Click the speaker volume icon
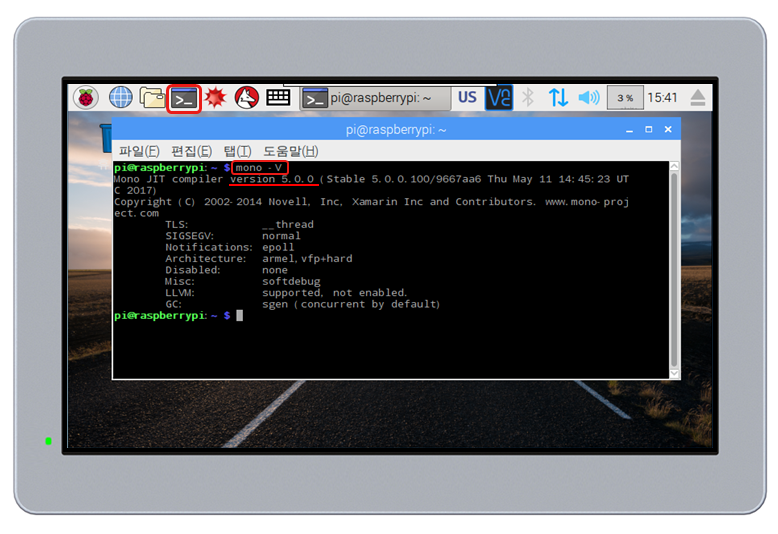The image size is (778, 534). click(589, 97)
